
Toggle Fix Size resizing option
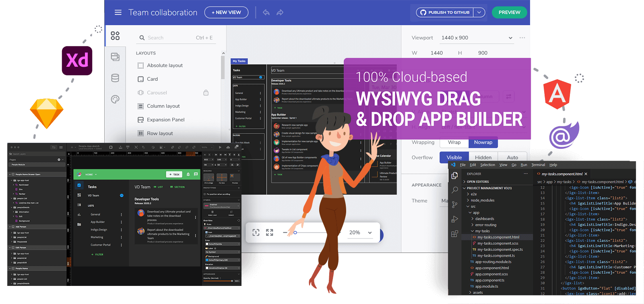coord(222,177)
